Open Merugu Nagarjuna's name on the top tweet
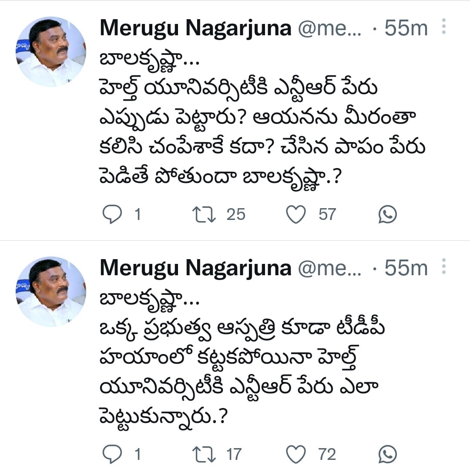470x476 pixels. [x=195, y=29]
